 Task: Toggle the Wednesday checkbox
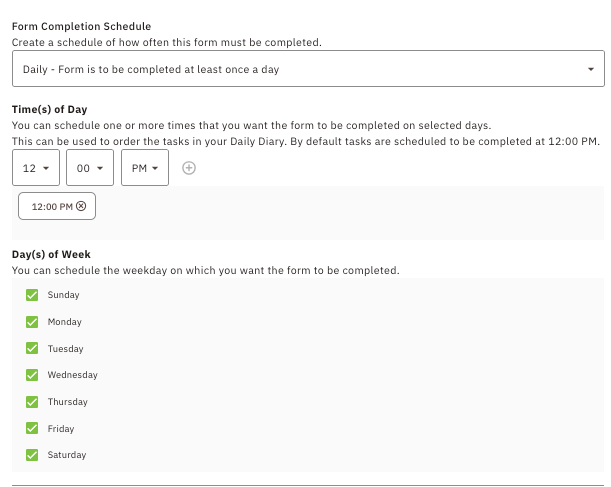(x=32, y=375)
